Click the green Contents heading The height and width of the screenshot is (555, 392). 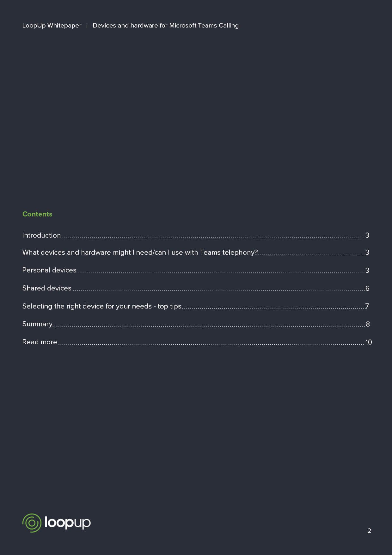coord(37,214)
